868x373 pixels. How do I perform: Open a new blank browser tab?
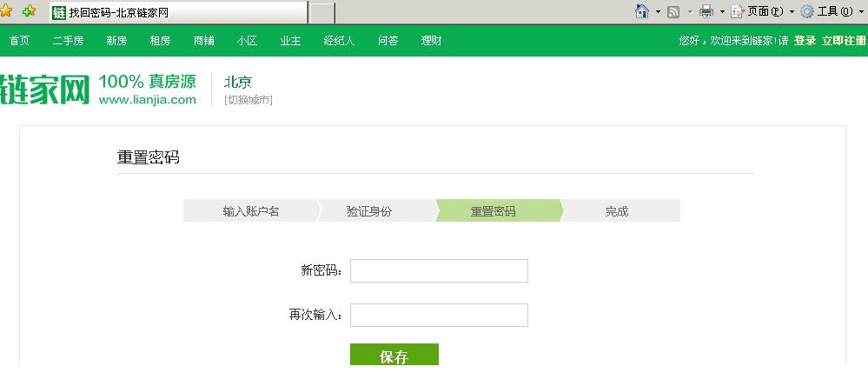[x=321, y=13]
